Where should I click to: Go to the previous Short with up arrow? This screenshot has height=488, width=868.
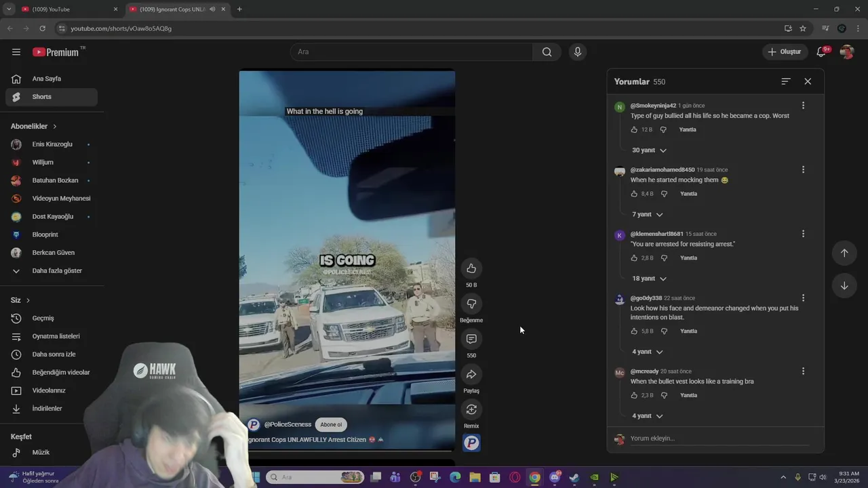[x=844, y=253]
